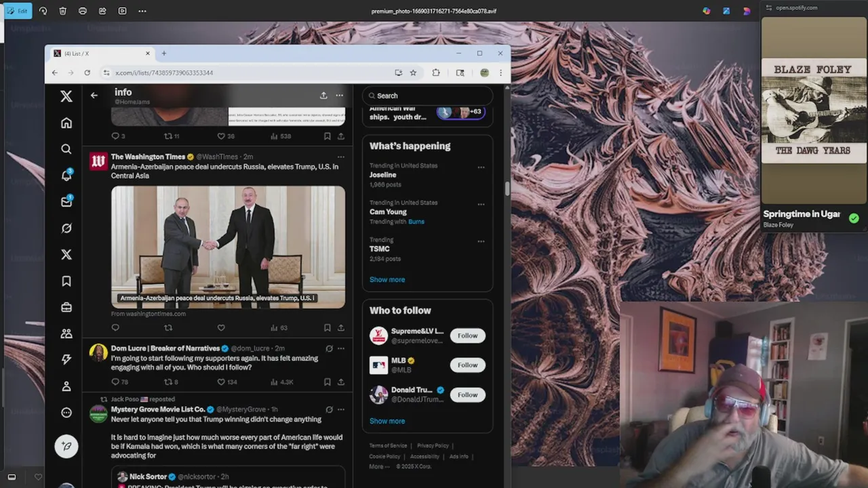Click back arrow beside info list title

[94, 96]
